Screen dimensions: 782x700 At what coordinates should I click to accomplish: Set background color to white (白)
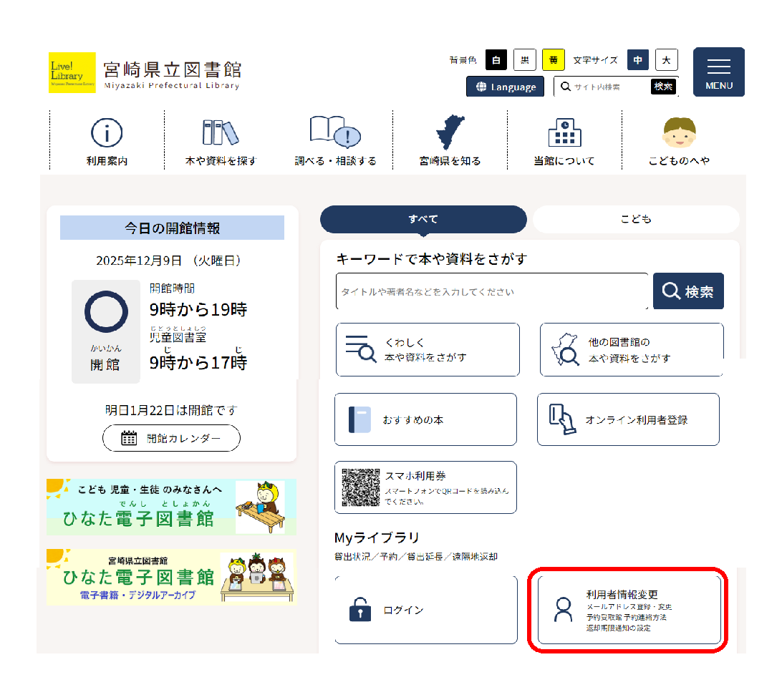pos(496,60)
